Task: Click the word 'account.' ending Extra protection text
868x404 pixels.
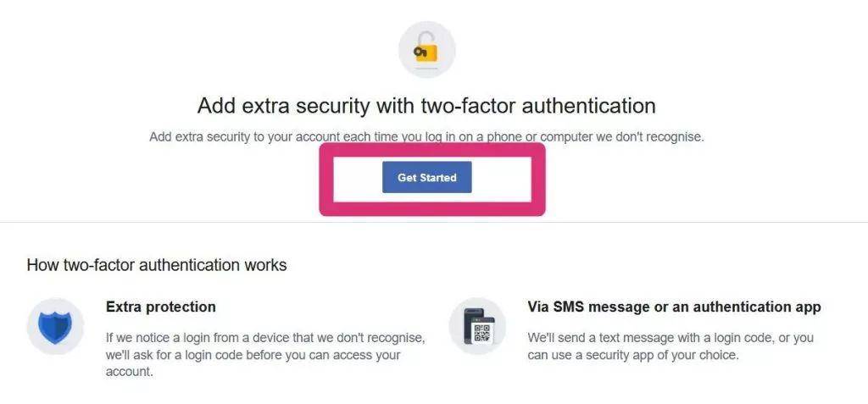Action: pos(129,372)
